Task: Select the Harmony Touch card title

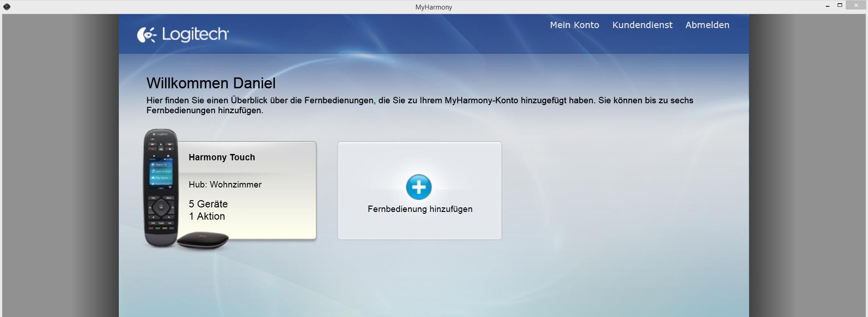Action: (x=222, y=158)
